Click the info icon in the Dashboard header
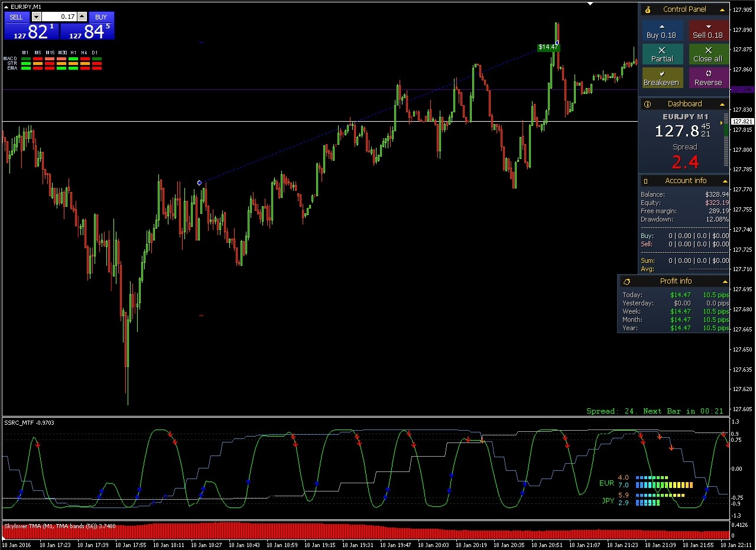 point(648,104)
